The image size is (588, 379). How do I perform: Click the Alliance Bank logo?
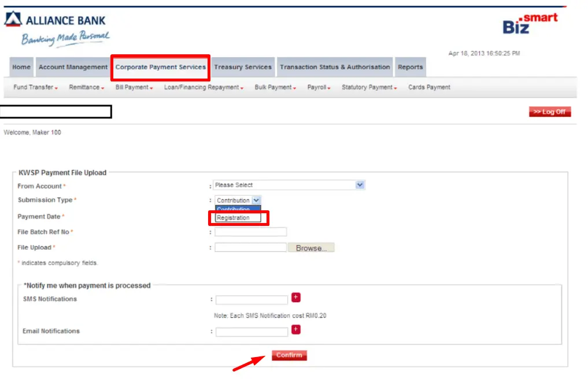click(56, 29)
